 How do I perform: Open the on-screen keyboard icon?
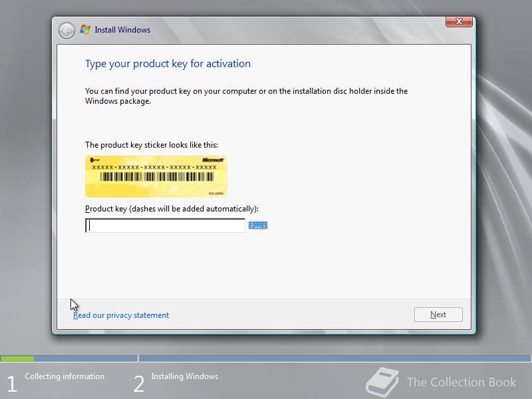pos(258,225)
